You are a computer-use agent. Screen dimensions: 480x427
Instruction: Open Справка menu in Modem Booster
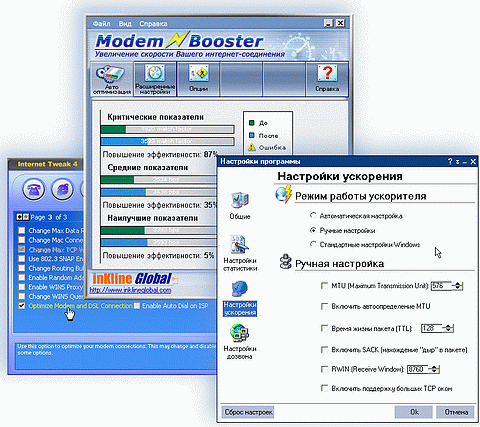coord(153,24)
